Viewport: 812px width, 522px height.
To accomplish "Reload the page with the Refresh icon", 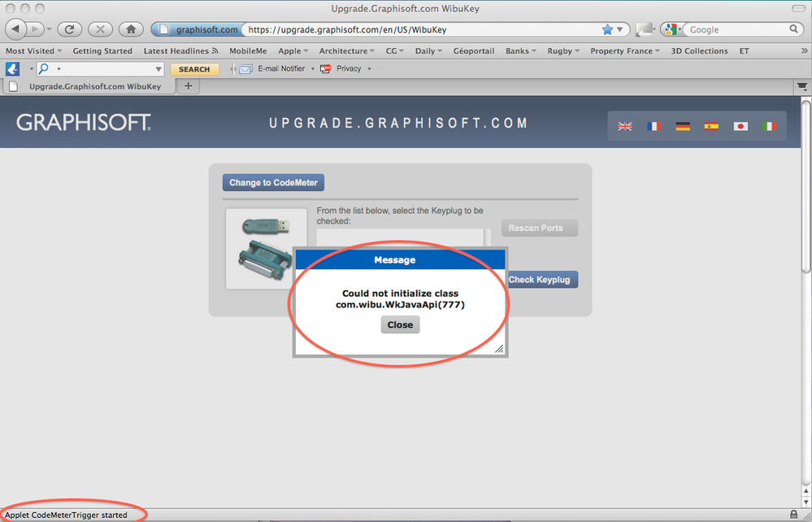I will point(69,29).
